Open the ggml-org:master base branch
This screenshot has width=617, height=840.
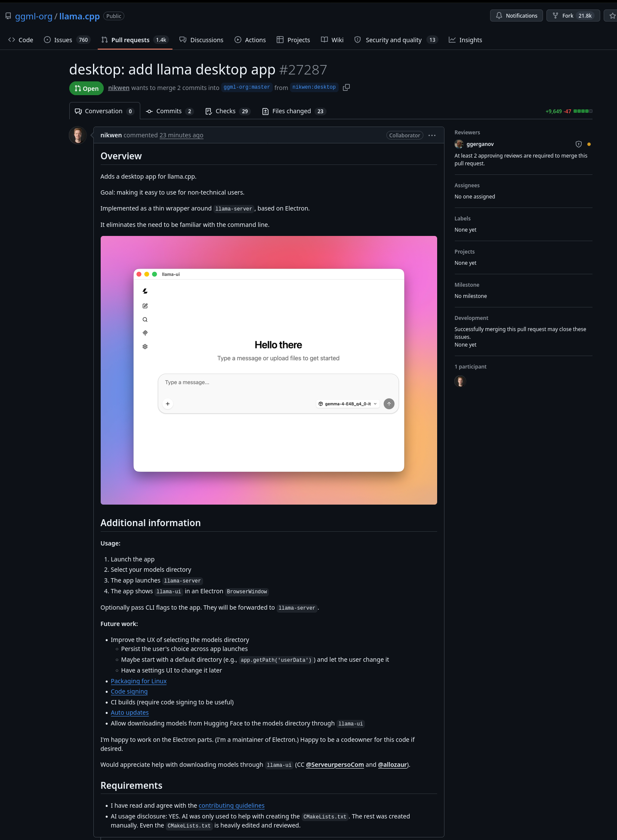tap(247, 87)
